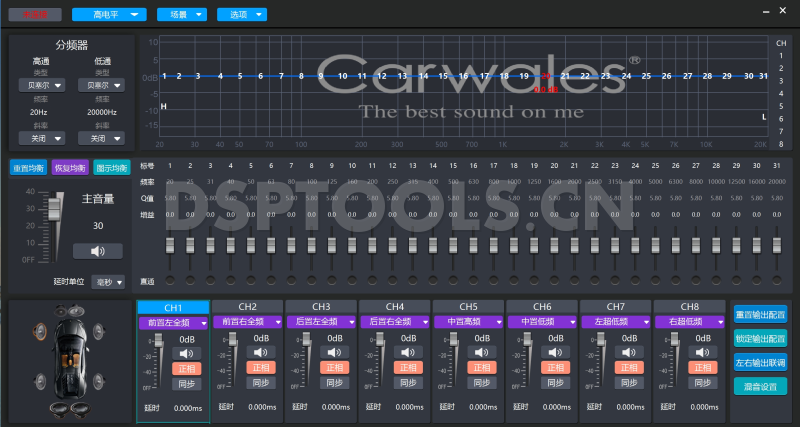Select the CH7 channel tab
The image size is (800, 427).
616,306
